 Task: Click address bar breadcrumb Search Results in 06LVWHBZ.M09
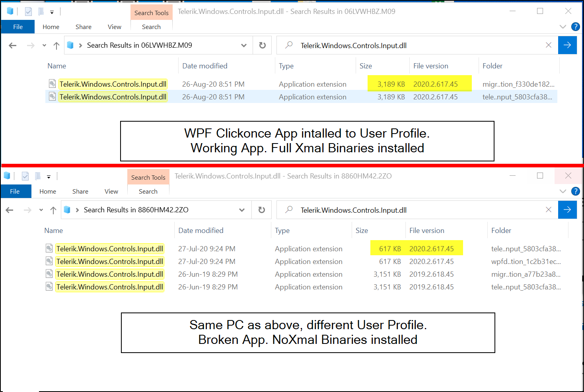(x=139, y=45)
